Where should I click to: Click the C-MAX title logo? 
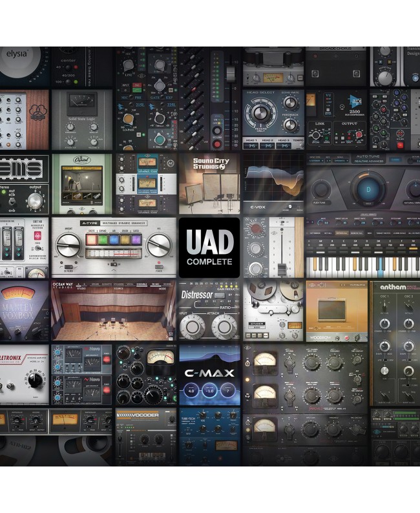point(209,373)
